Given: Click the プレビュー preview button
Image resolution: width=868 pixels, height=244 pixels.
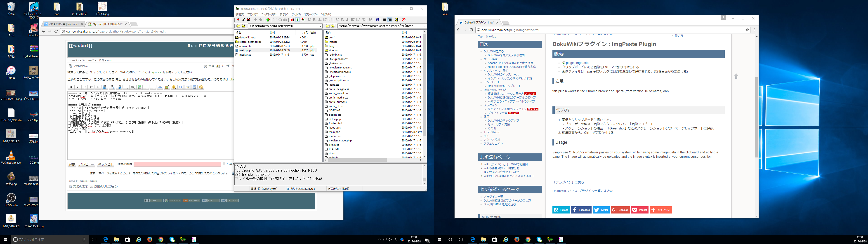Looking at the screenshot, I should click(x=86, y=164).
